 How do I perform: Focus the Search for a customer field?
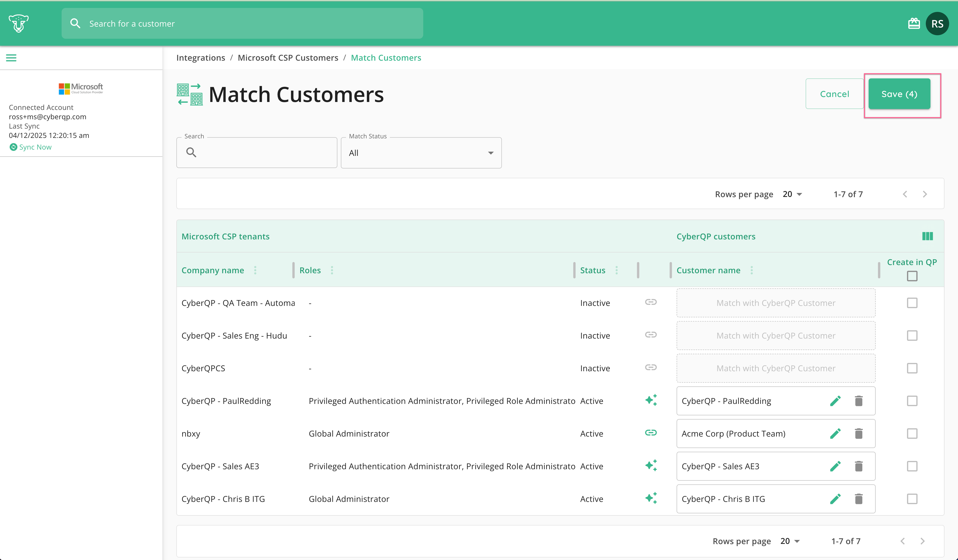(x=242, y=24)
